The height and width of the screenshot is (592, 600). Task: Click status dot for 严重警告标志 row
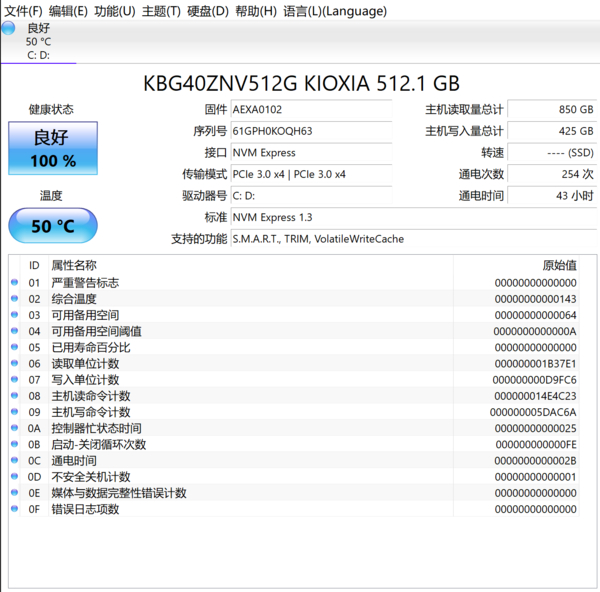15,282
